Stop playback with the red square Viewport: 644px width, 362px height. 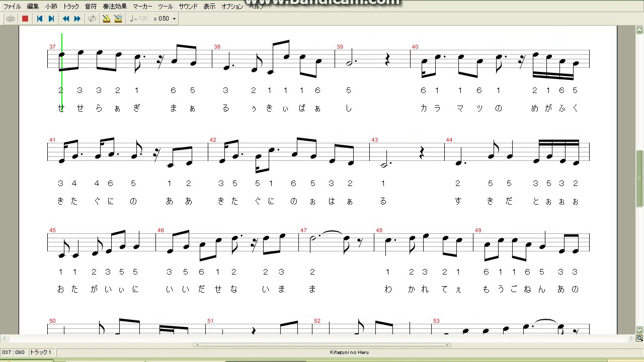pos(25,19)
